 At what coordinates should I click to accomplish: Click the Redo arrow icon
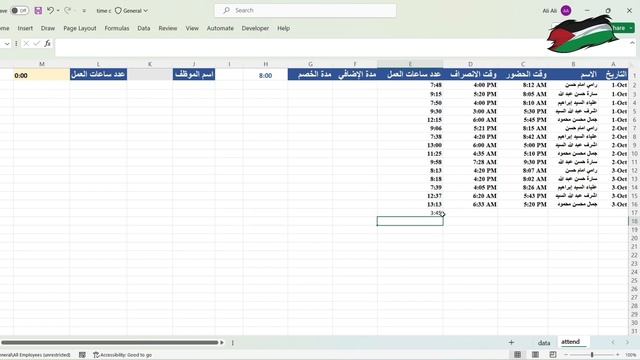(68, 10)
